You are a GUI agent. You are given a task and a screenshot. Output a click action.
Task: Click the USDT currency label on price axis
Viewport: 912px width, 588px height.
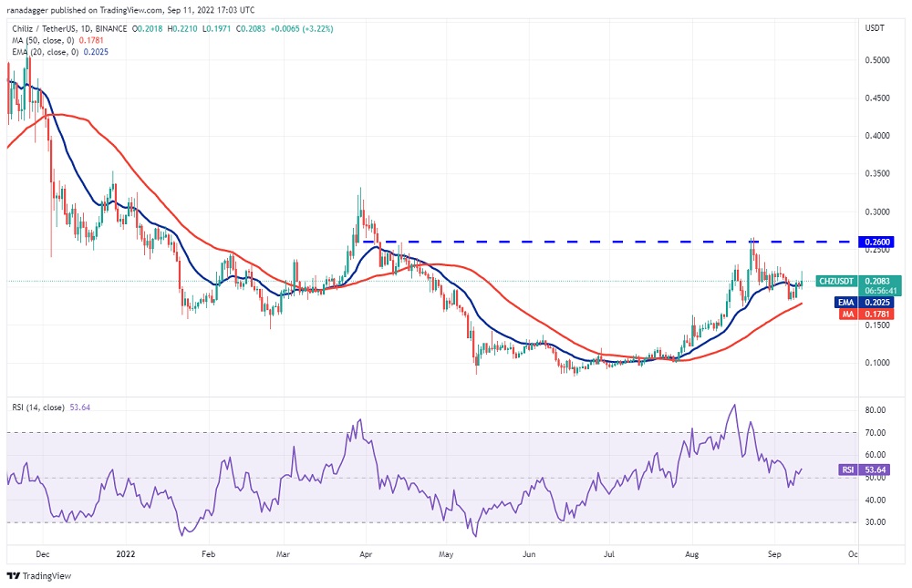[x=874, y=27]
